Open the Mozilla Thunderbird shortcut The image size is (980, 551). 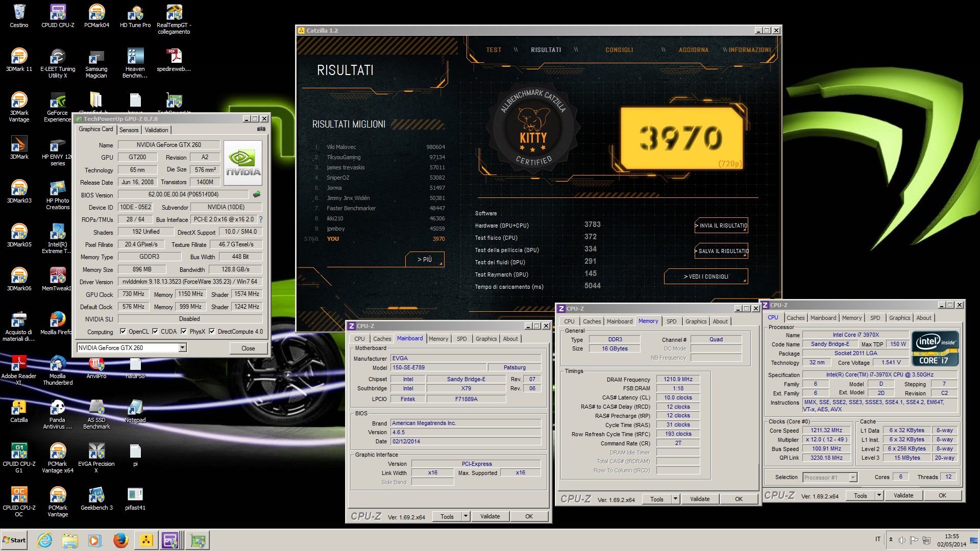[58, 370]
